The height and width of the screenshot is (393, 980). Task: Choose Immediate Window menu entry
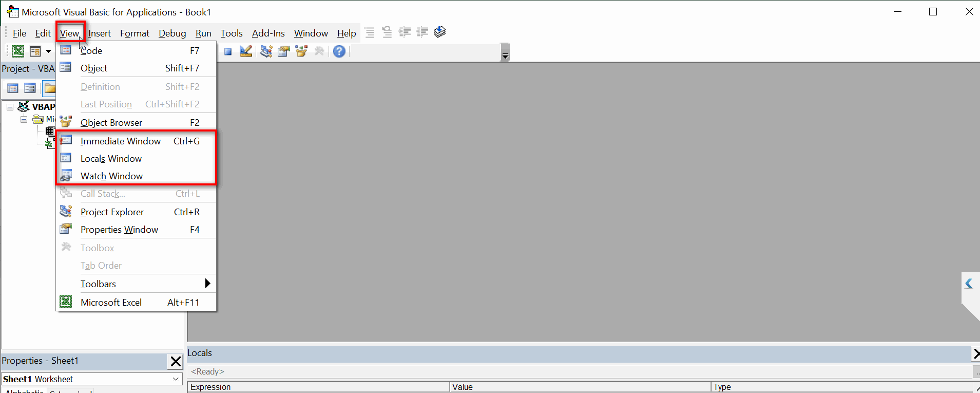[x=136, y=141]
